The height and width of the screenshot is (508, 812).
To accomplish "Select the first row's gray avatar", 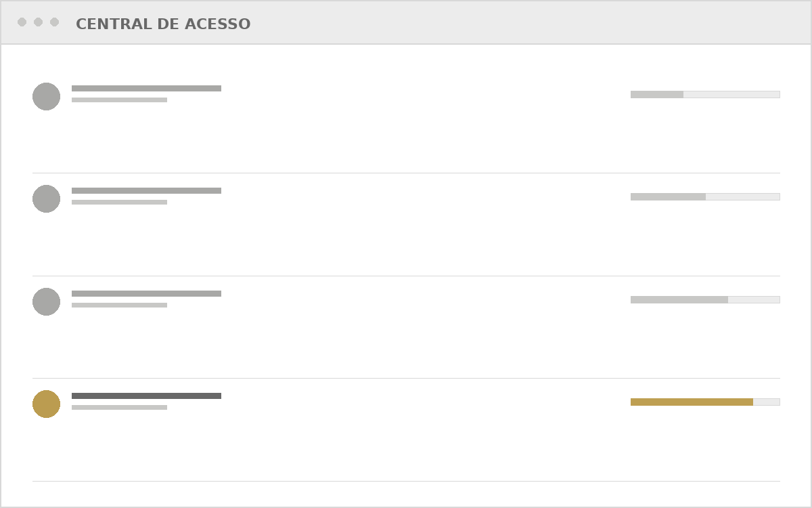I will tap(46, 96).
